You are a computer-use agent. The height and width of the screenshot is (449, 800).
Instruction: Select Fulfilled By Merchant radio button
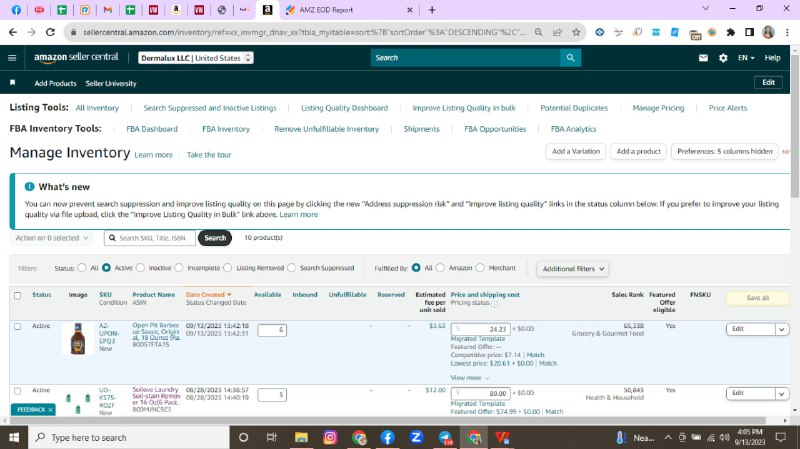click(480, 268)
